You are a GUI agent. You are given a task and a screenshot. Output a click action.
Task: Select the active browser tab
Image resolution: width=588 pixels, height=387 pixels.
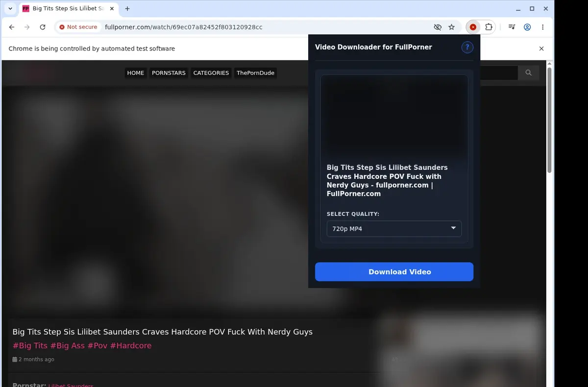(68, 8)
